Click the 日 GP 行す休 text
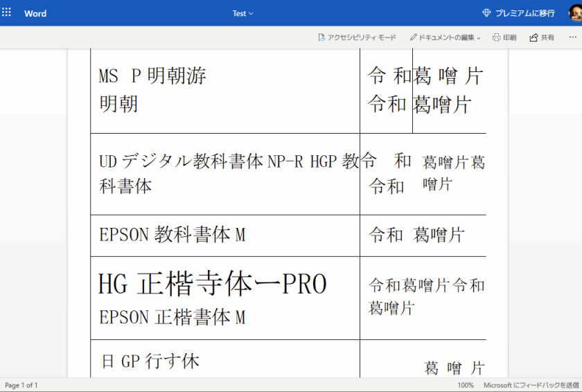Viewport: 582px width, 392px height. (150, 361)
